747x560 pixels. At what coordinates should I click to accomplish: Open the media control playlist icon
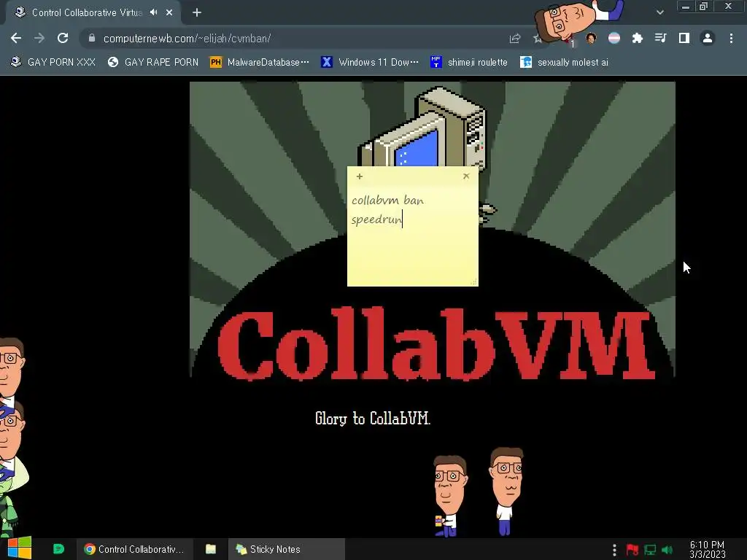pyautogui.click(x=661, y=38)
